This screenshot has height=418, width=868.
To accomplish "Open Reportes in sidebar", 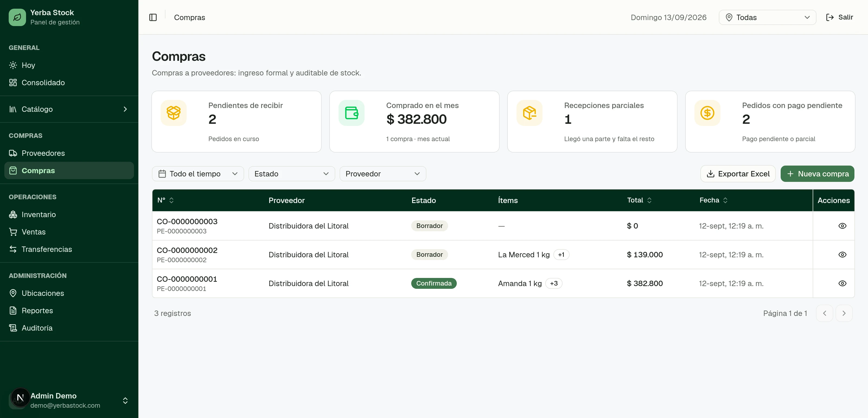I will (69, 311).
